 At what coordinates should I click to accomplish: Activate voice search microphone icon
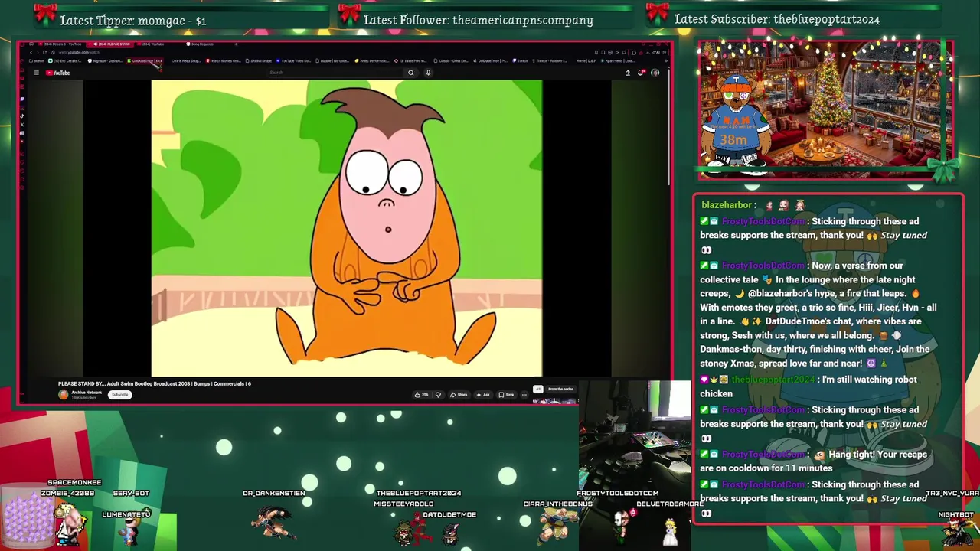[428, 73]
